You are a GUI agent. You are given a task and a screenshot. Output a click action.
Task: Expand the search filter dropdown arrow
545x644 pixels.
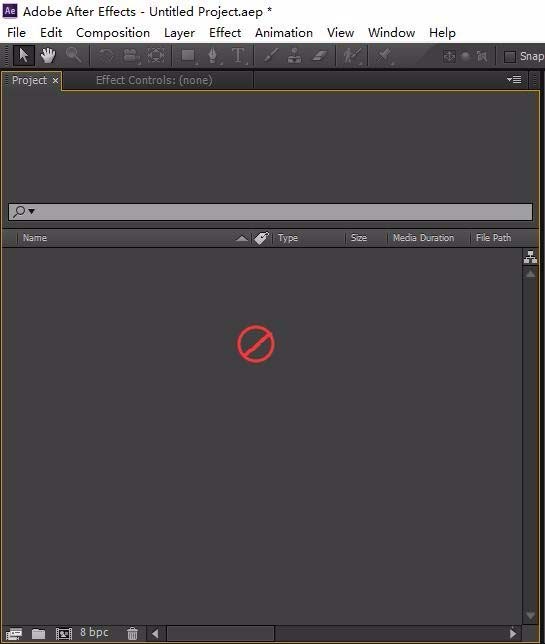tap(32, 212)
